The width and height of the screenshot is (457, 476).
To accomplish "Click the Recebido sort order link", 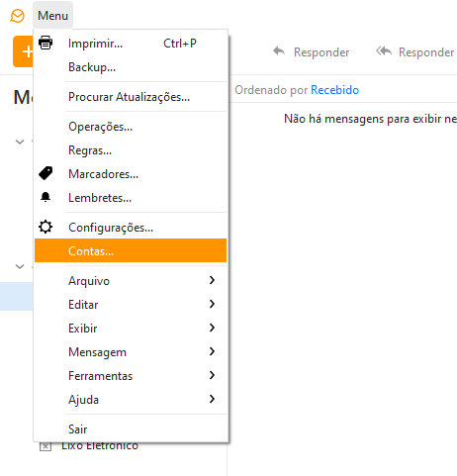I will click(x=334, y=90).
